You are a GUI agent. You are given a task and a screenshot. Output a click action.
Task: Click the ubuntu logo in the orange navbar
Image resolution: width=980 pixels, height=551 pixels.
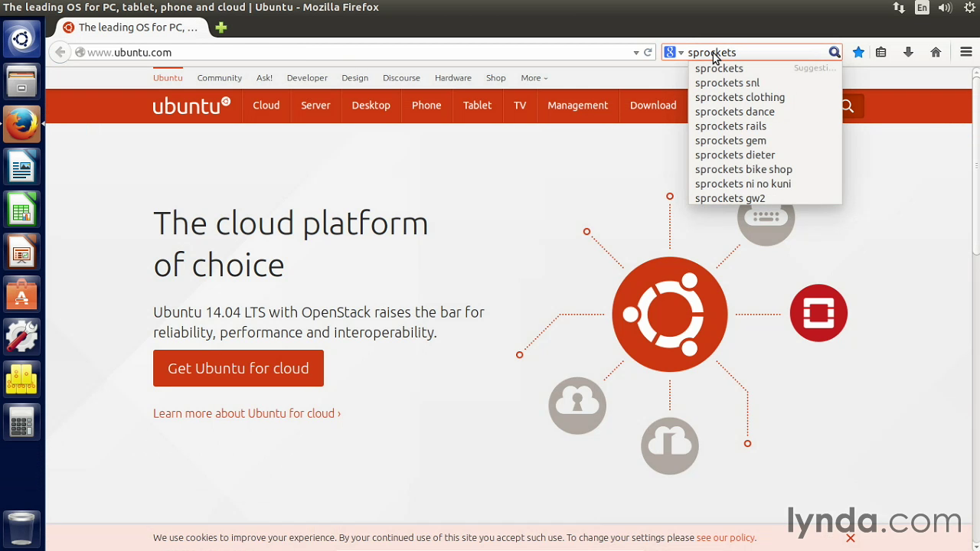point(191,106)
